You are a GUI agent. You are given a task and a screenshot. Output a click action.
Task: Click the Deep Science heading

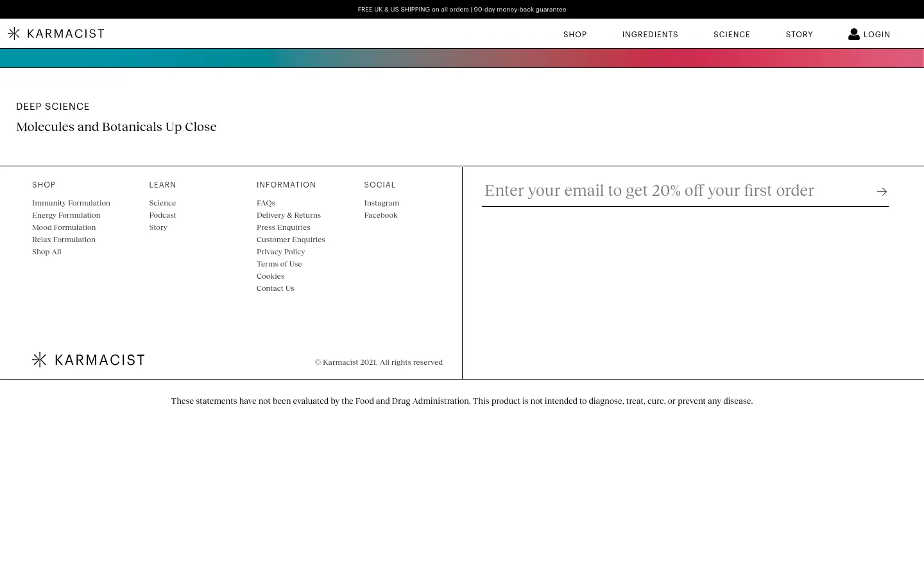(53, 107)
